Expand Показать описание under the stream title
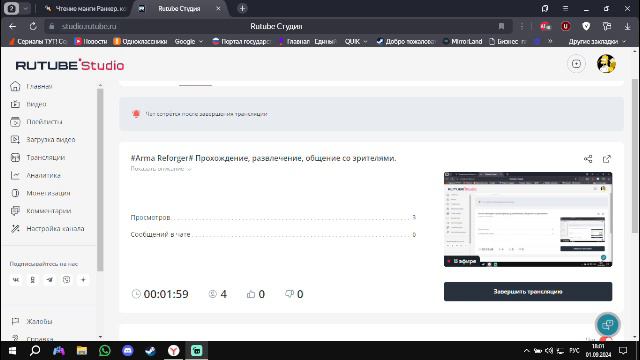Screen dimensions: 640x360 [161, 169]
